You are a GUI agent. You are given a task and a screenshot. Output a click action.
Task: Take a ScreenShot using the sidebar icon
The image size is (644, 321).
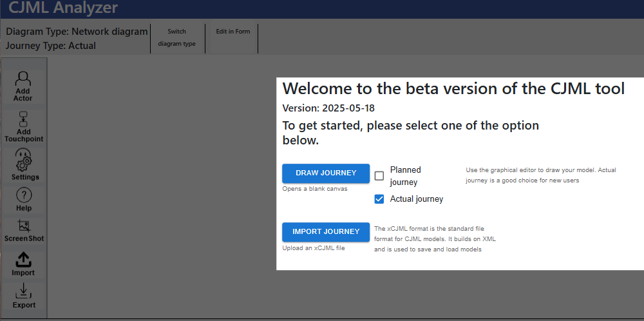point(24,230)
